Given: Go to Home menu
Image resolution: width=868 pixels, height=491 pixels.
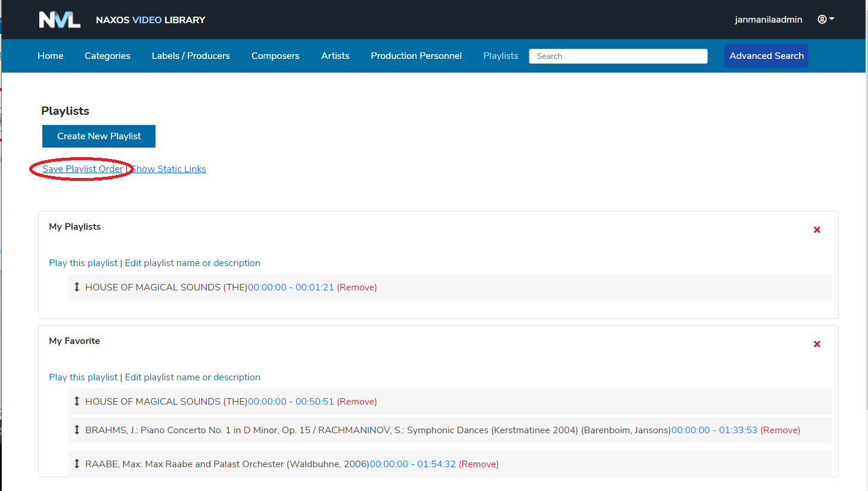Looking at the screenshot, I should click(x=50, y=55).
